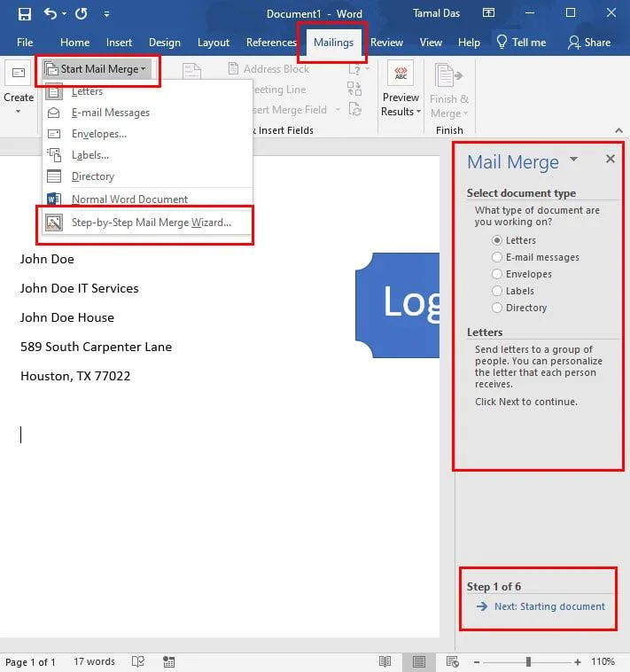
Task: Click the Undo arrow icon
Action: pyautogui.click(x=51, y=13)
